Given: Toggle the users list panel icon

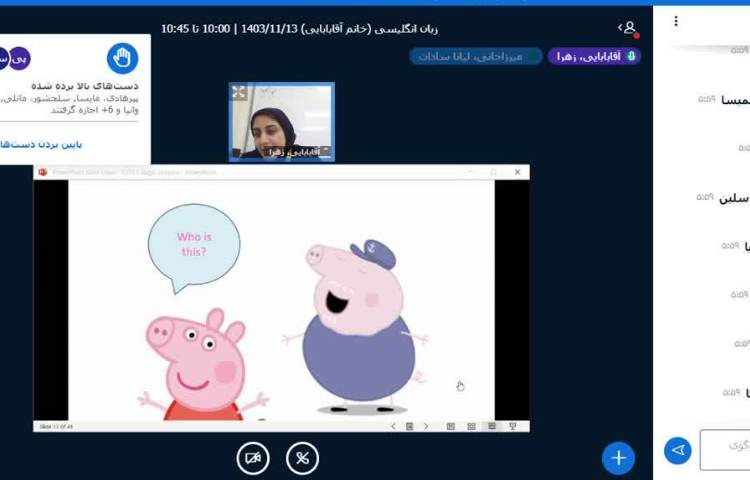Looking at the screenshot, I should pos(628,28).
